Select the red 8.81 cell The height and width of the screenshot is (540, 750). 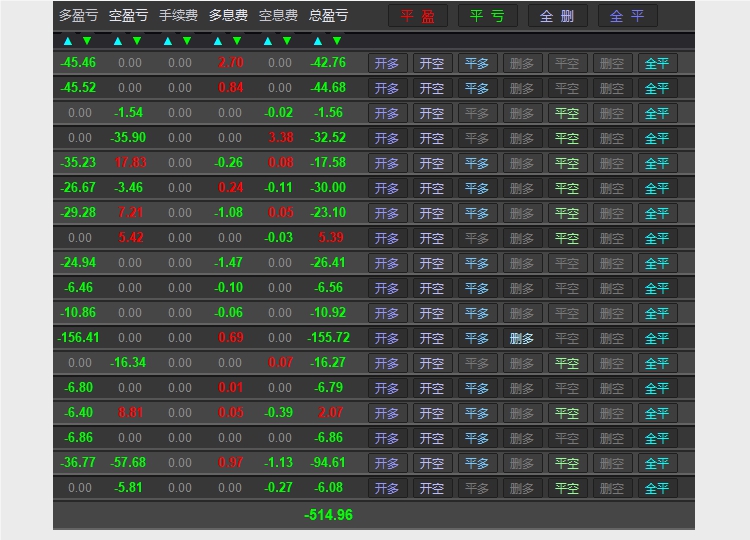coord(131,412)
